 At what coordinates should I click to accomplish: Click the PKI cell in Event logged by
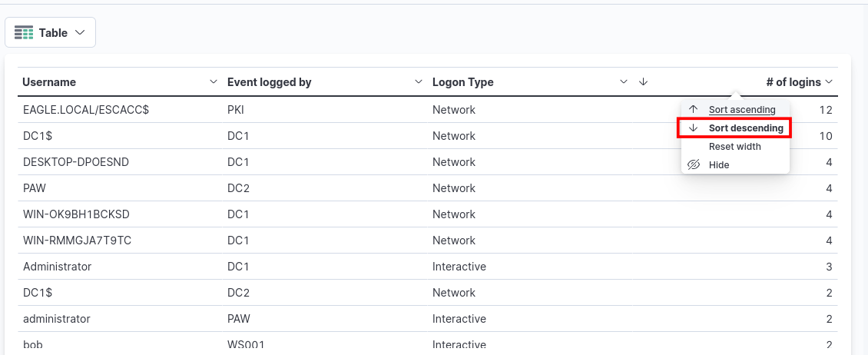coord(236,110)
